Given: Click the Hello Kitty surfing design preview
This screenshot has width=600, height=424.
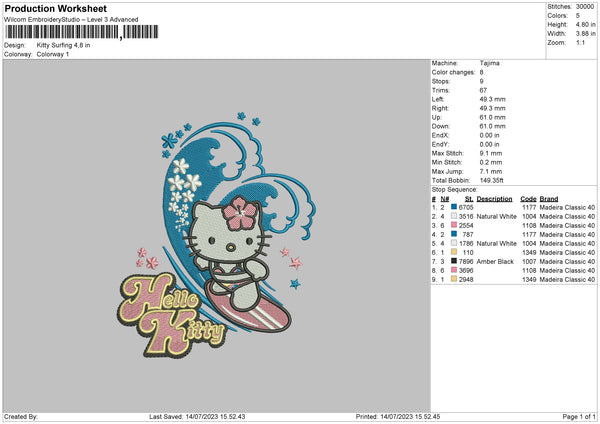Looking at the screenshot, I should 217,235.
